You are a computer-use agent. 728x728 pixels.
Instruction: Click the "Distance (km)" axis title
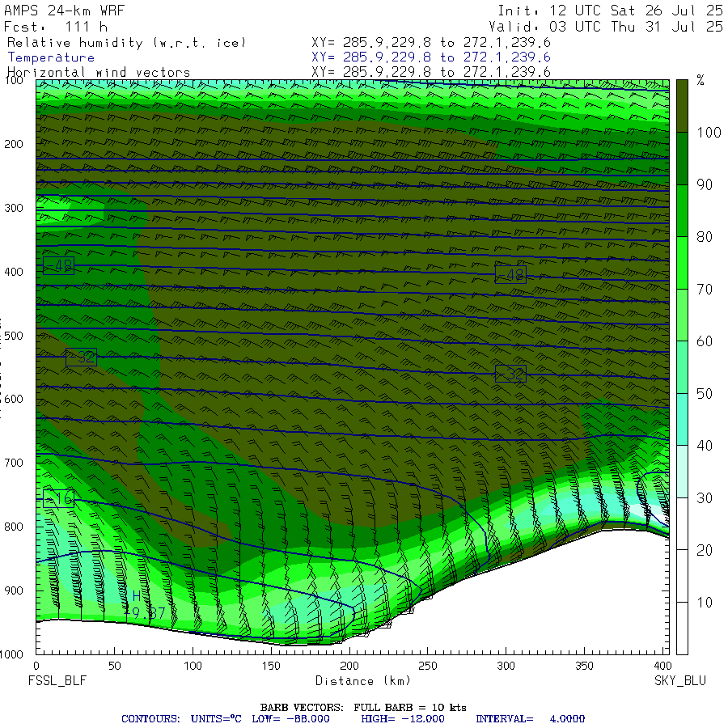[363, 681]
